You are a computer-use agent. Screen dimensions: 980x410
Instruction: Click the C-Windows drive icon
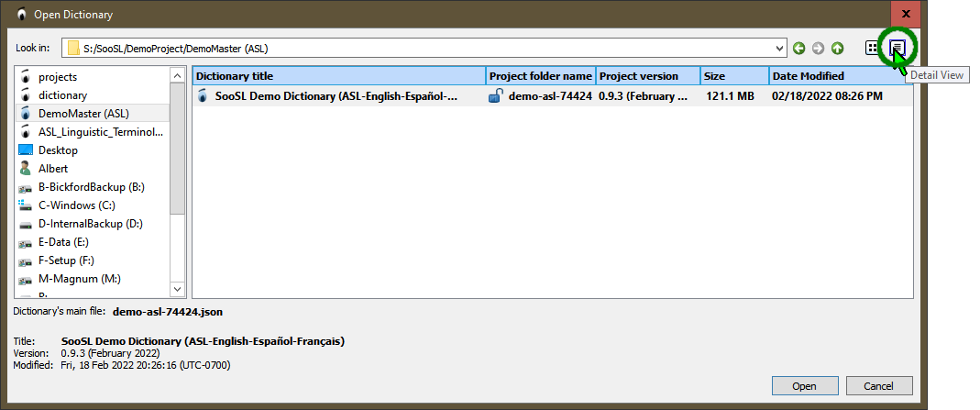(x=26, y=205)
